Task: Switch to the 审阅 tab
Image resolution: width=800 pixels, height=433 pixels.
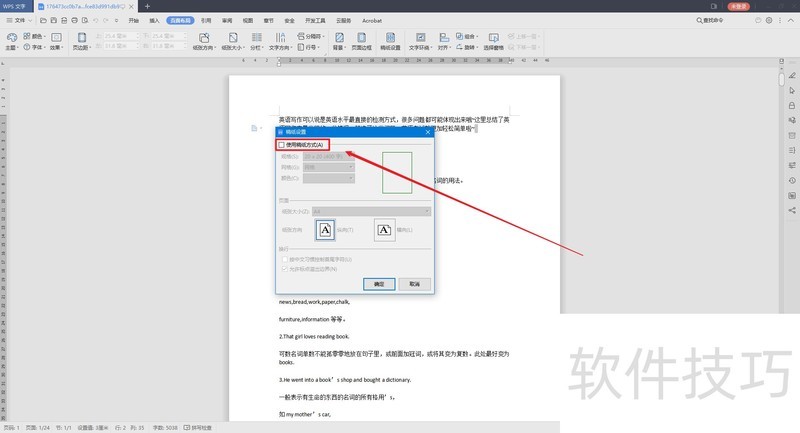Action: click(x=227, y=20)
